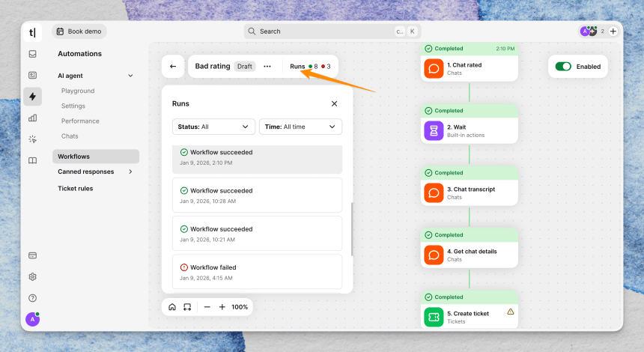Image resolution: width=644 pixels, height=352 pixels.
Task: Select the Automations lightning bolt icon
Action: (32, 97)
